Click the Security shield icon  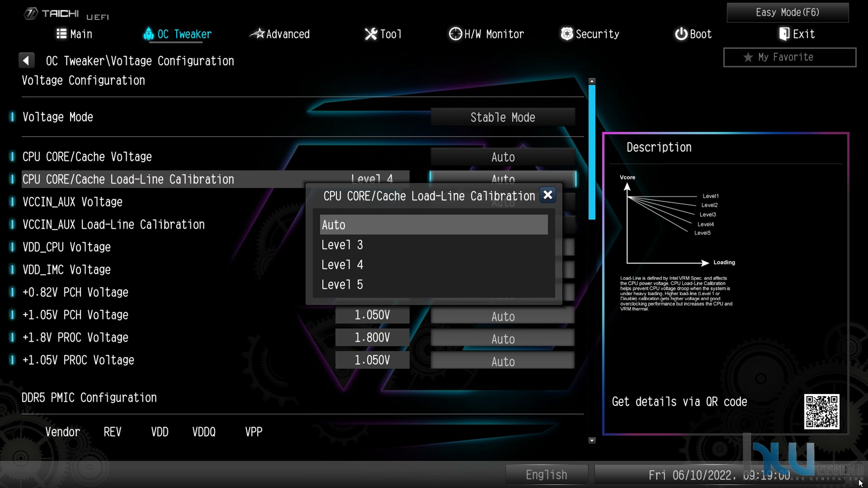pos(567,34)
